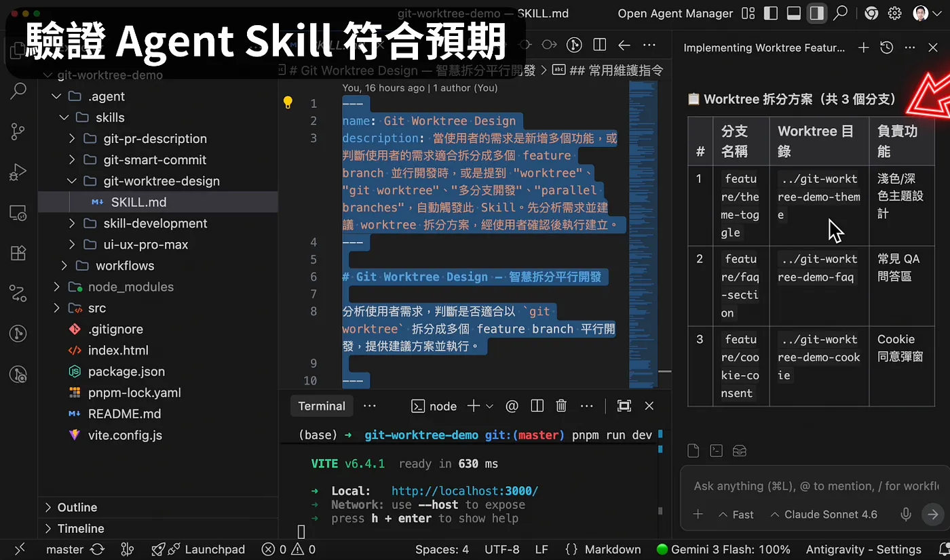The width and height of the screenshot is (950, 560).
Task: Open editor more actions menu
Action: click(x=649, y=45)
